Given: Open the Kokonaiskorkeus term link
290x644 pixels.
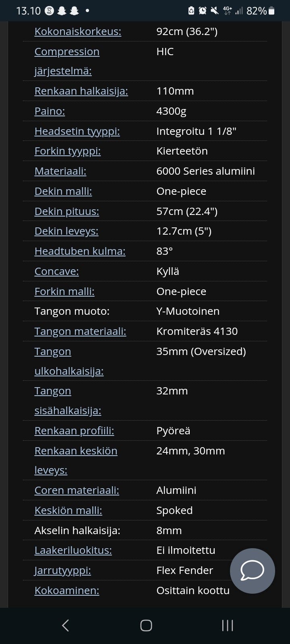Looking at the screenshot, I should [78, 31].
